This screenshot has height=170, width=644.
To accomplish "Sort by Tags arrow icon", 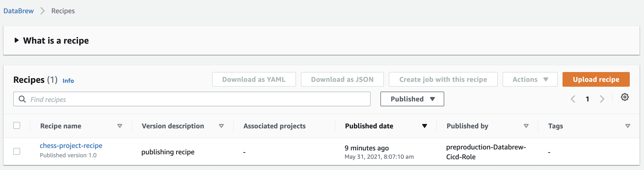I will point(628,126).
